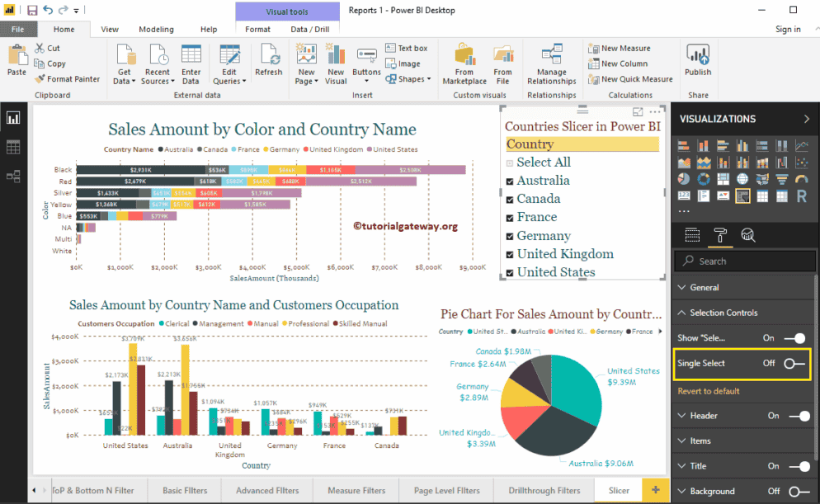
Task: Open the Analytics pane magnifier icon
Action: click(x=747, y=235)
